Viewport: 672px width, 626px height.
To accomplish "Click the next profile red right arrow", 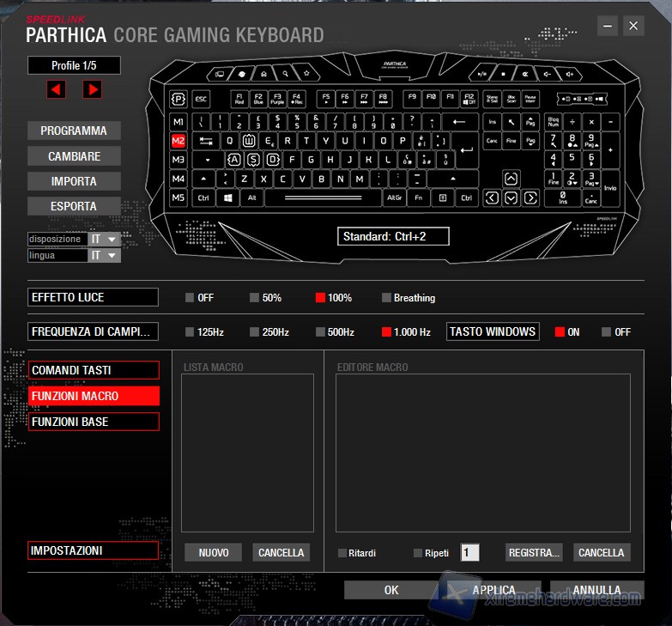I will (x=92, y=89).
